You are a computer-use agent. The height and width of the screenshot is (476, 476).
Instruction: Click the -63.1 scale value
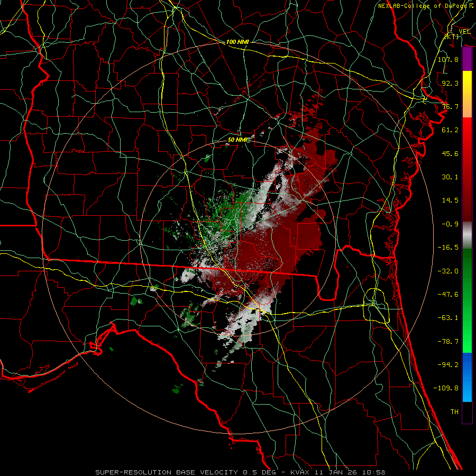(x=448, y=318)
